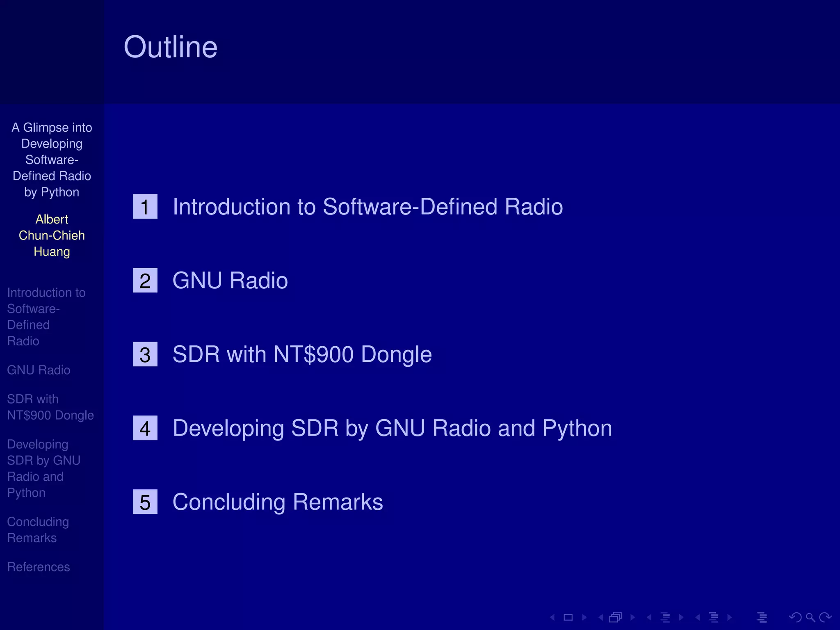840x630 pixels.
Task: Click the numbered box 3 in outline
Action: [145, 354]
